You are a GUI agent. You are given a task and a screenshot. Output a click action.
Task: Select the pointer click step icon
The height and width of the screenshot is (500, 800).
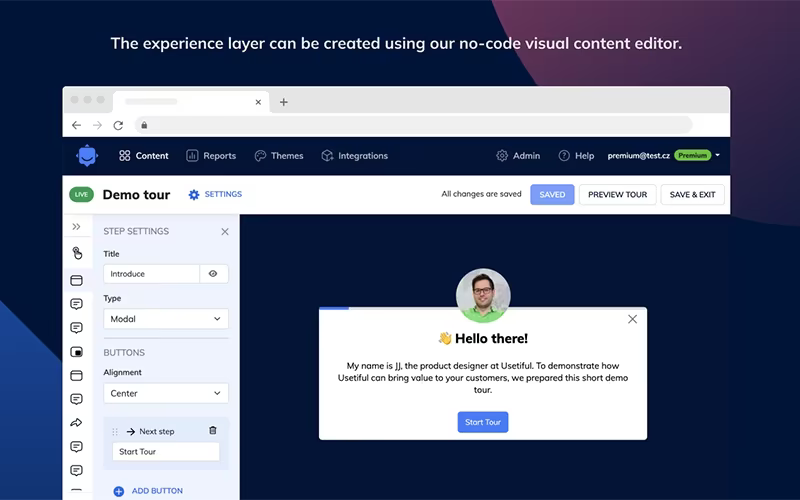click(x=77, y=253)
